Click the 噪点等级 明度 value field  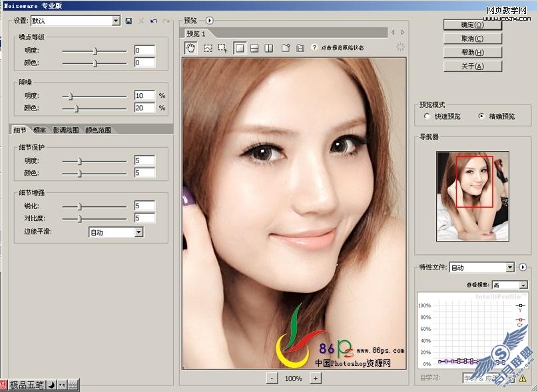pos(144,50)
